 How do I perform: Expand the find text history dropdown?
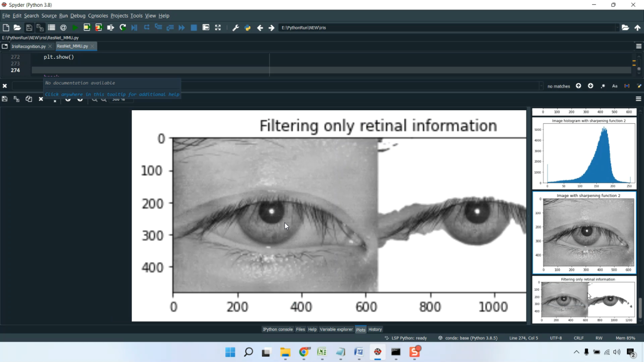tap(541, 86)
